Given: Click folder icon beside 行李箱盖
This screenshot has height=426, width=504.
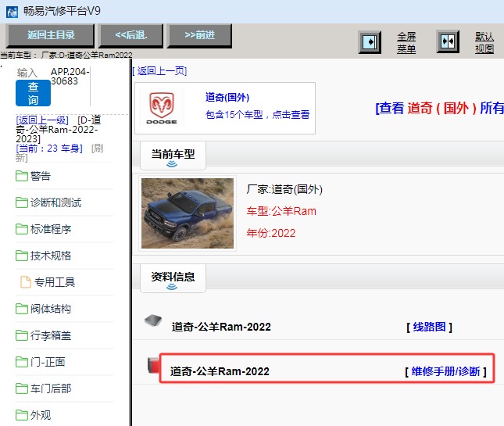Looking at the screenshot, I should click(x=22, y=335).
